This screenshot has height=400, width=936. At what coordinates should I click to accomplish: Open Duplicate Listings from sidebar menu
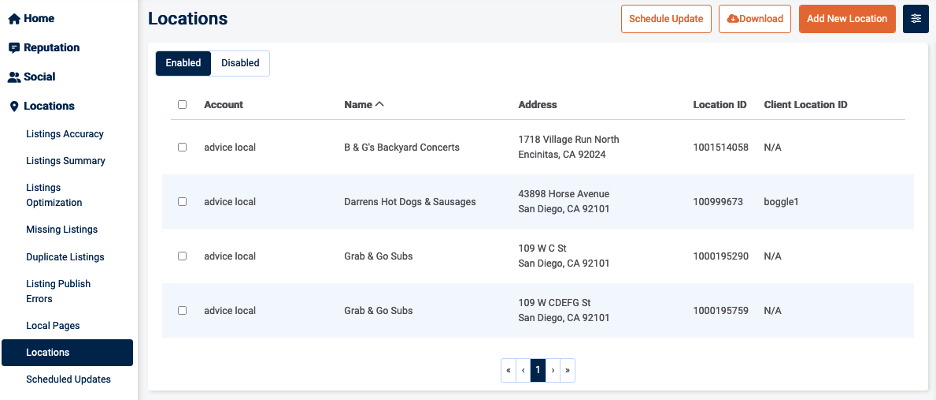coord(65,257)
